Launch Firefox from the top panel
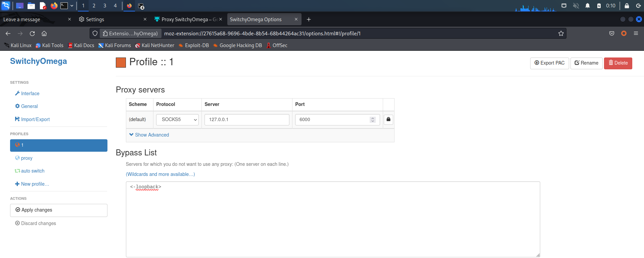The width and height of the screenshot is (644, 258). tap(54, 6)
